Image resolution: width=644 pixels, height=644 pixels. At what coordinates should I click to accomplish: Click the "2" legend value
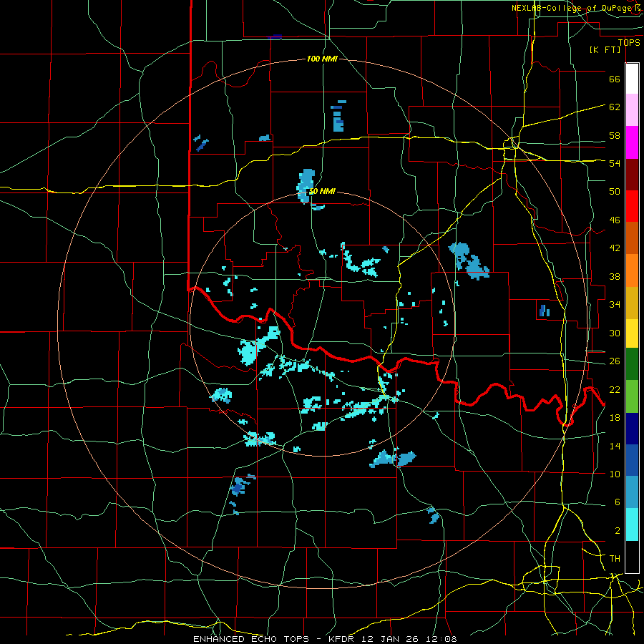[x=618, y=531]
